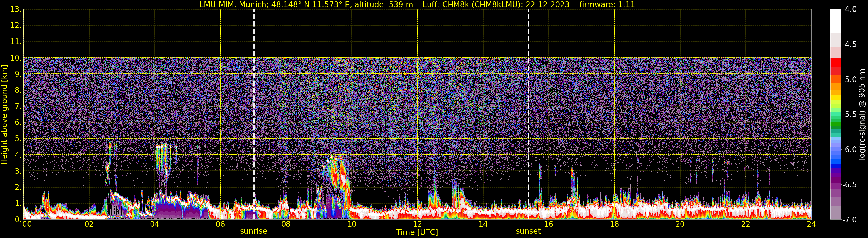Click the colorbar tick label -4.0
Screen dimensions: 868x238
click(850, 10)
